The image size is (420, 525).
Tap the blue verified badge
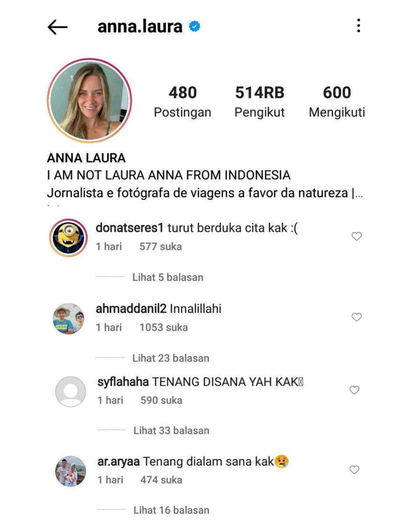click(x=194, y=27)
